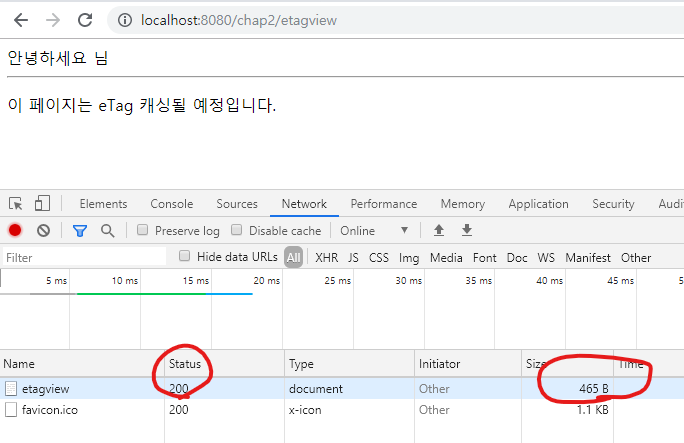
Task: View site information icon in address bar
Action: [125, 20]
